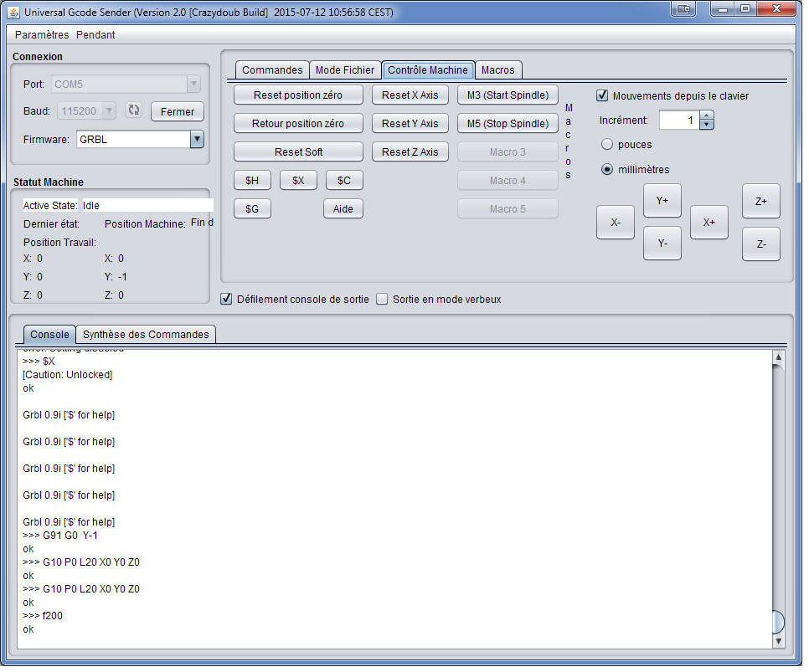
Task: Click the Active State Idle field
Action: [x=148, y=207]
